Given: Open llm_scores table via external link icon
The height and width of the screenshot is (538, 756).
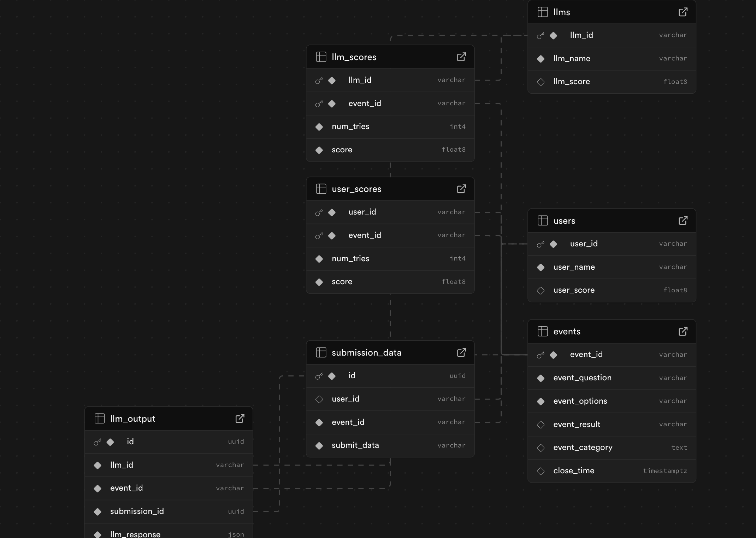Looking at the screenshot, I should (461, 57).
